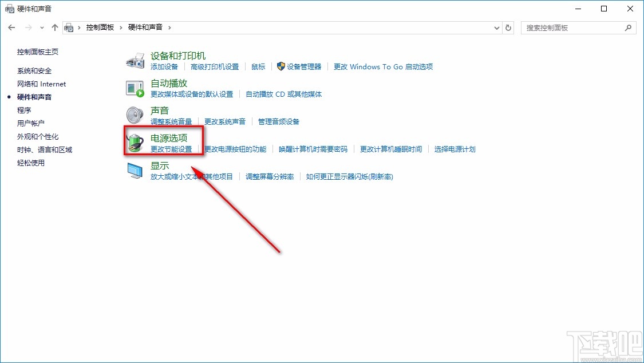644x363 pixels.
Task: Expand the recent pages chevron beside navigation arrows
Action: [41, 27]
